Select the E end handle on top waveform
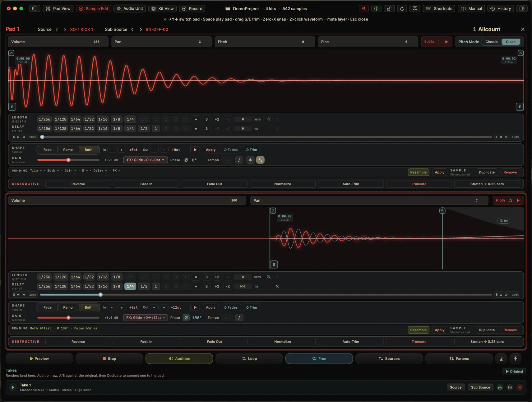The image size is (532, 402). pos(520,107)
